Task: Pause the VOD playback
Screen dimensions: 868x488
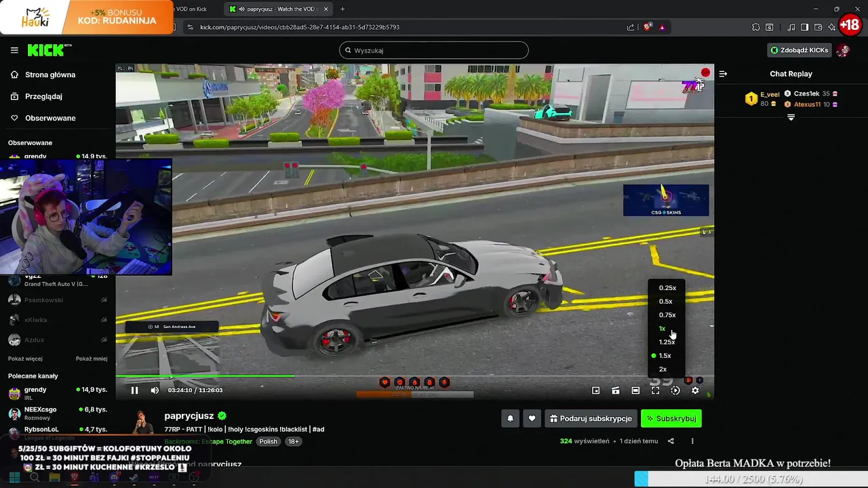Action: (134, 390)
